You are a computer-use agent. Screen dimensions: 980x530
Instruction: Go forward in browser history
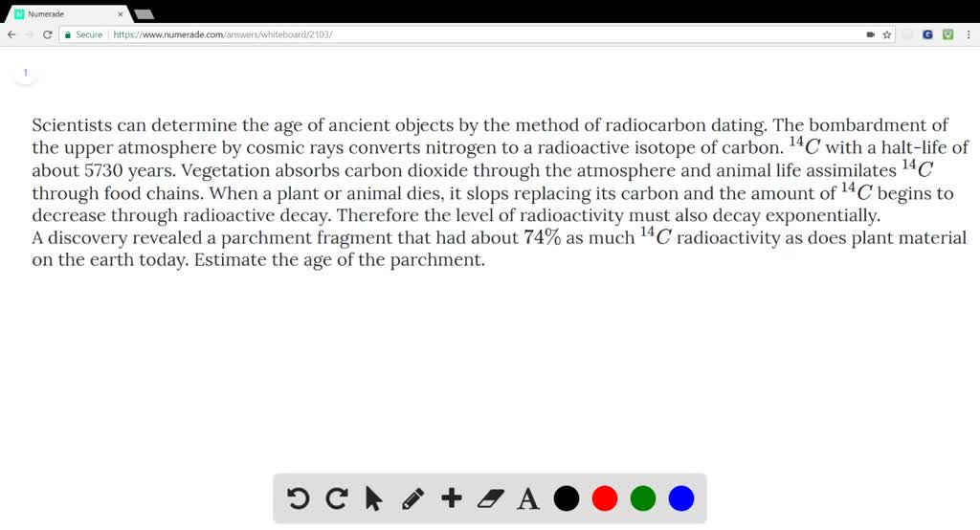[29, 34]
